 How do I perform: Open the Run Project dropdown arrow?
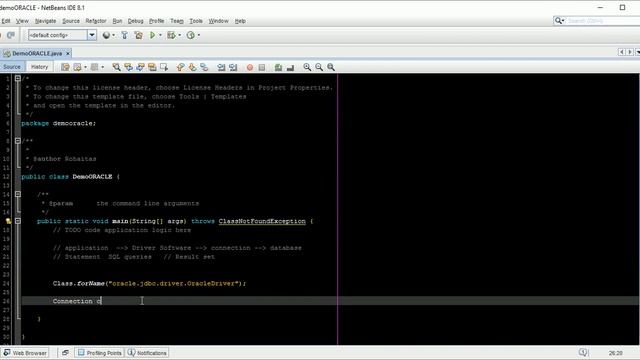click(160, 36)
